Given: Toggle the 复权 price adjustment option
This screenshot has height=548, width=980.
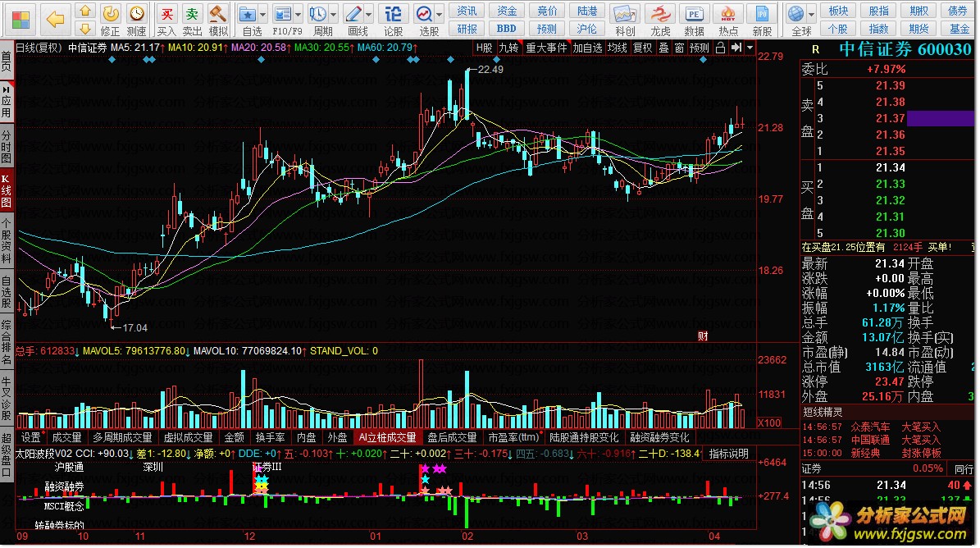Looking at the screenshot, I should (x=642, y=48).
